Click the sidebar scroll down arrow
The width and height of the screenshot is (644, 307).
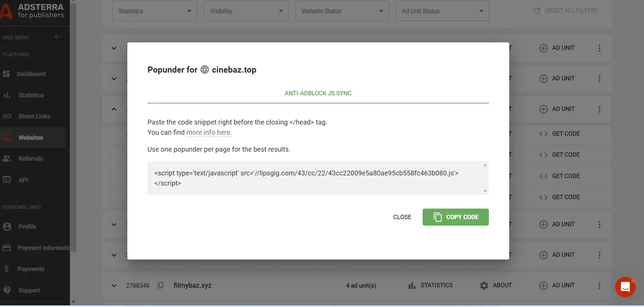(x=73, y=302)
